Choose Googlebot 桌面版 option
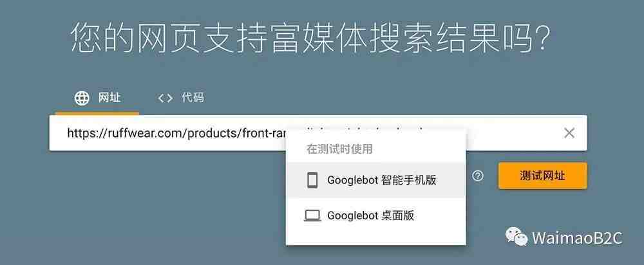The image size is (644, 265). (x=376, y=215)
